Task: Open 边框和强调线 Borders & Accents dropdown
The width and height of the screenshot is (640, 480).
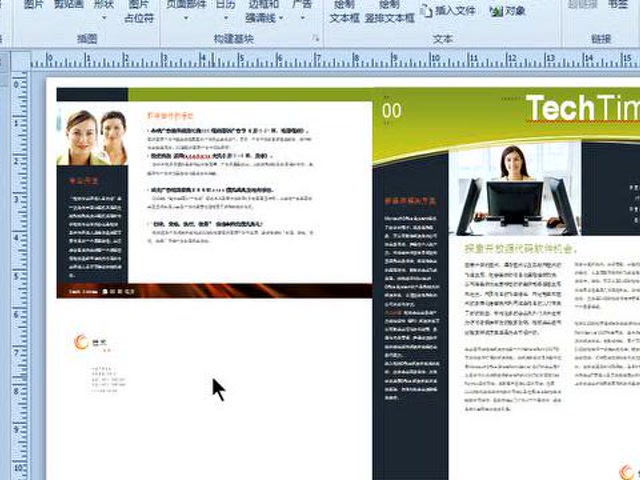Action: (263, 10)
